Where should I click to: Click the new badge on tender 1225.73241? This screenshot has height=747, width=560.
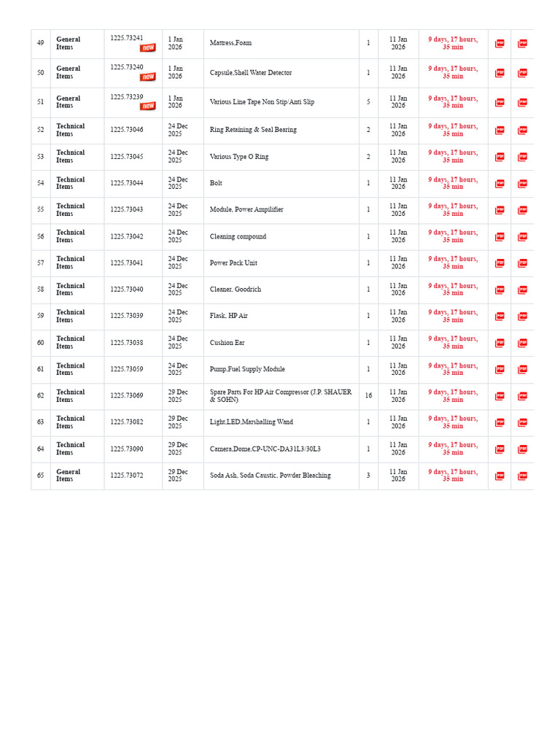(147, 47)
